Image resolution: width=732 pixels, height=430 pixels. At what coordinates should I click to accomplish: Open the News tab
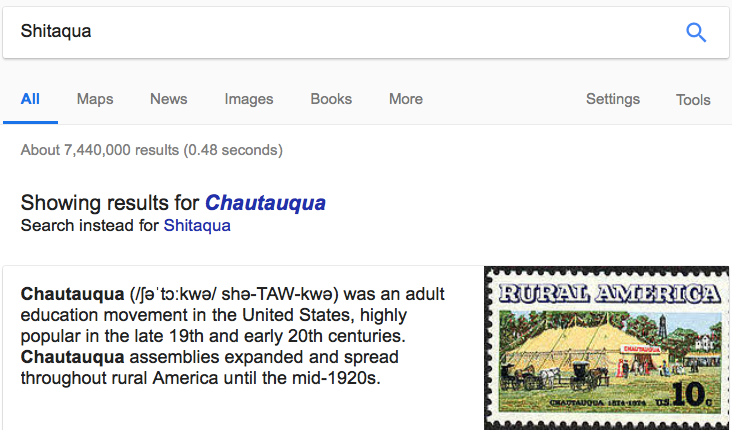pyautogui.click(x=168, y=99)
